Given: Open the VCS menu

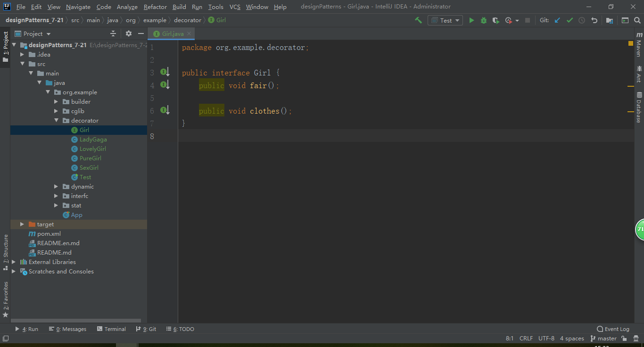Looking at the screenshot, I should point(235,7).
